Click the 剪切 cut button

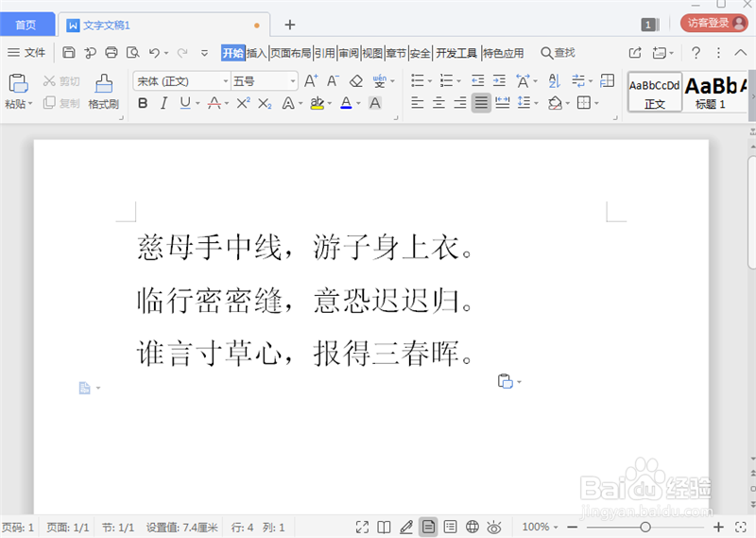(x=61, y=81)
